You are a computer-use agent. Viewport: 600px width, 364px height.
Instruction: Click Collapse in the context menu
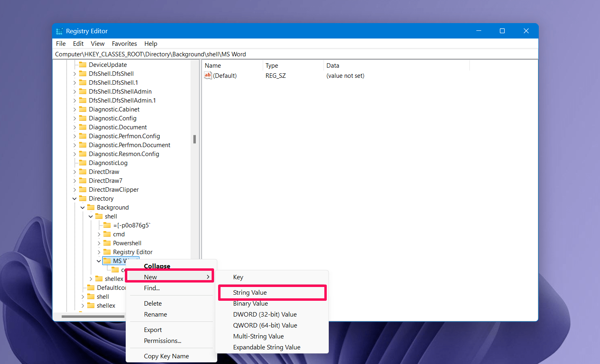coord(171,266)
